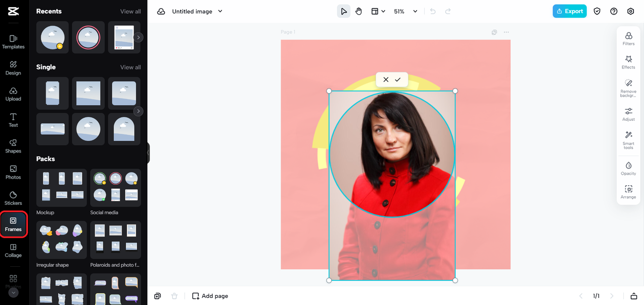Collapse the left panel with the handle
Image resolution: width=644 pixels, height=305 pixels.
tap(148, 152)
